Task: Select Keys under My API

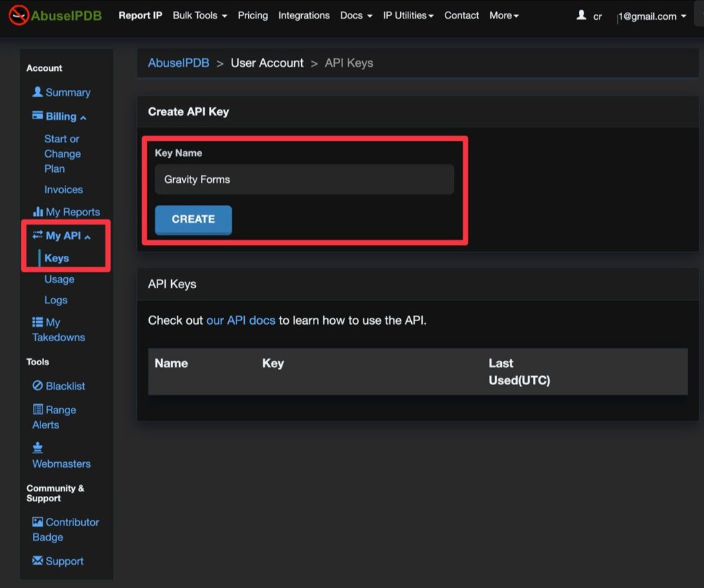Action: 56,258
